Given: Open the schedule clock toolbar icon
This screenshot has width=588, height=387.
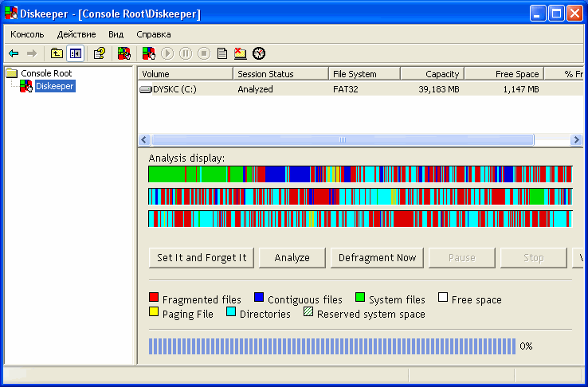Looking at the screenshot, I should [259, 53].
